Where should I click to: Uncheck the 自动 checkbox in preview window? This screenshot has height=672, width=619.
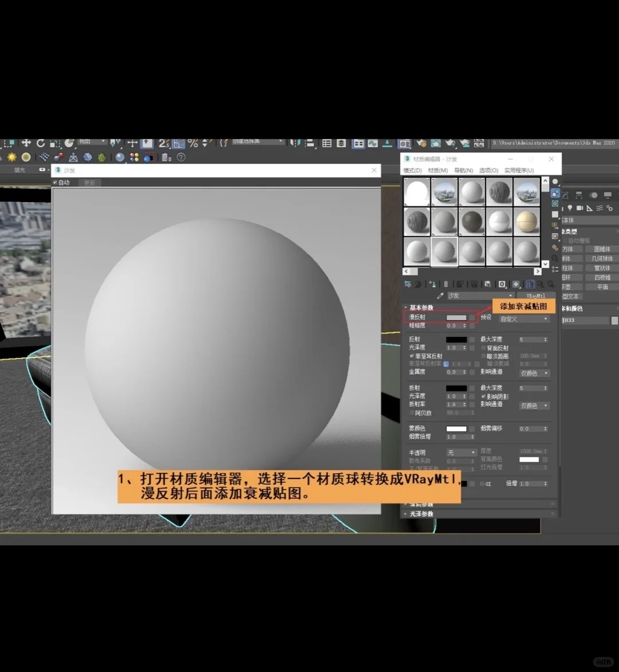tap(56, 183)
